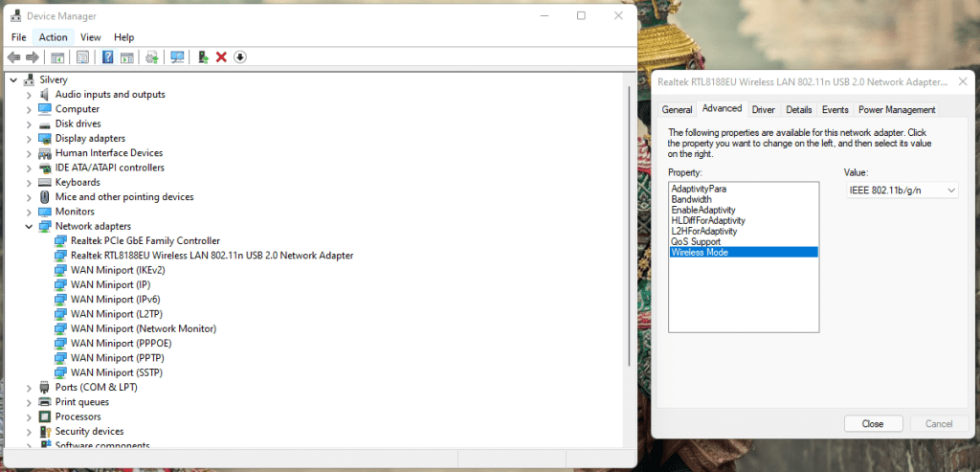The image size is (980, 472).
Task: Click the Human Interface Devices icon
Action: (44, 153)
